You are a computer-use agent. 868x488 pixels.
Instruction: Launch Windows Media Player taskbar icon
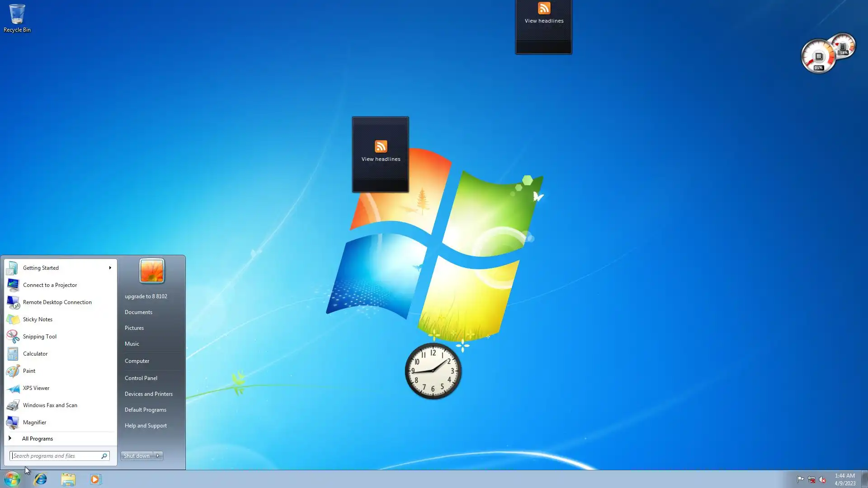[95, 479]
